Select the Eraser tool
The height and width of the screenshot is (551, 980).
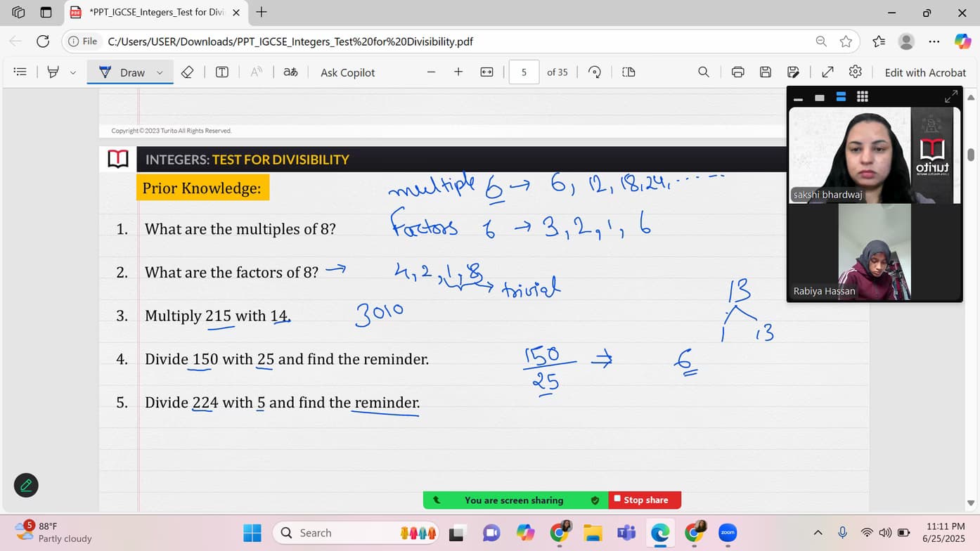click(x=187, y=72)
